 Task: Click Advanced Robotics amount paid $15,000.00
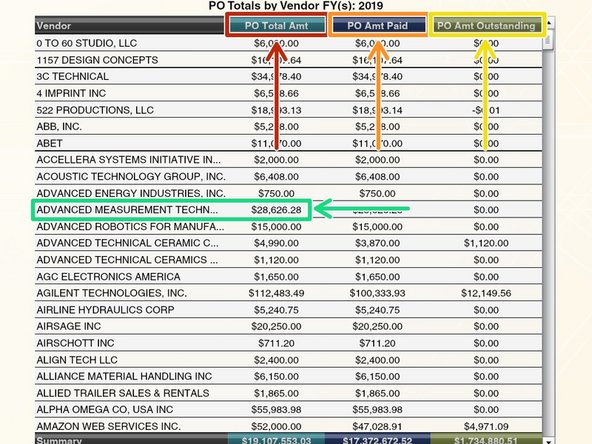(378, 227)
